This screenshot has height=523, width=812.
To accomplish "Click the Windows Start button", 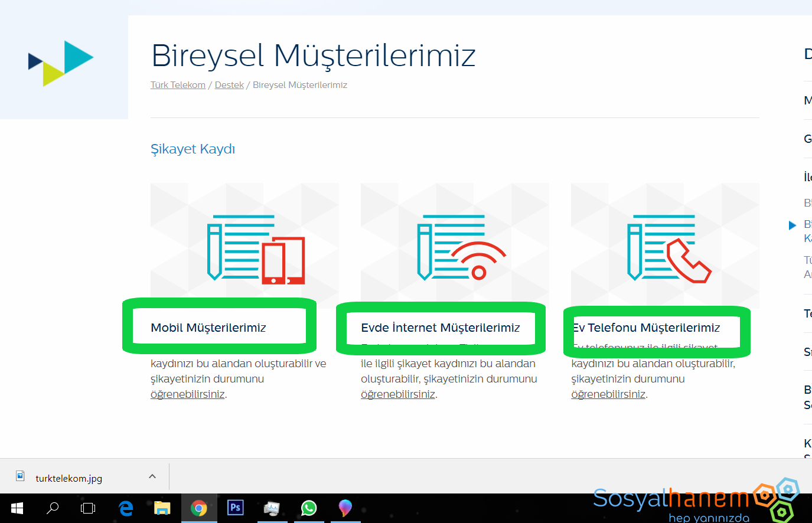I will 17,508.
